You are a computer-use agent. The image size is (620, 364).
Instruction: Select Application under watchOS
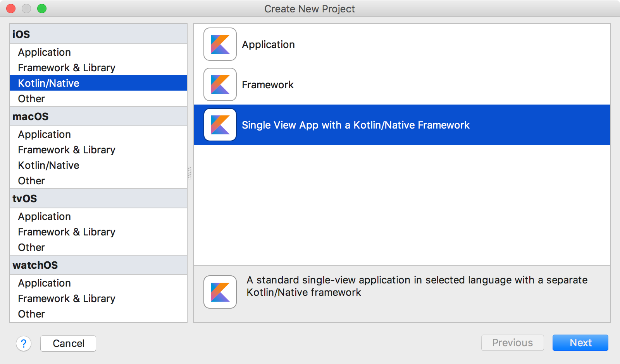pos(44,283)
